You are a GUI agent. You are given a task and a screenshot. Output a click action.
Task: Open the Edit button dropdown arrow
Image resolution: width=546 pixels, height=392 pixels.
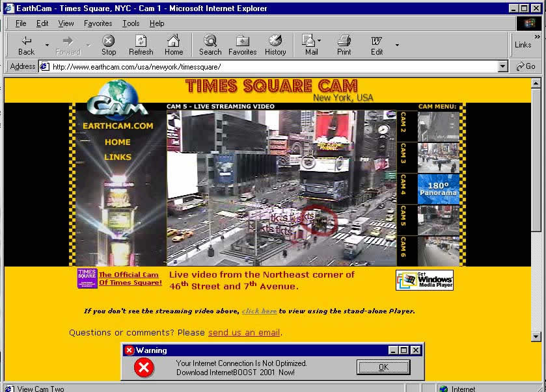pos(397,45)
